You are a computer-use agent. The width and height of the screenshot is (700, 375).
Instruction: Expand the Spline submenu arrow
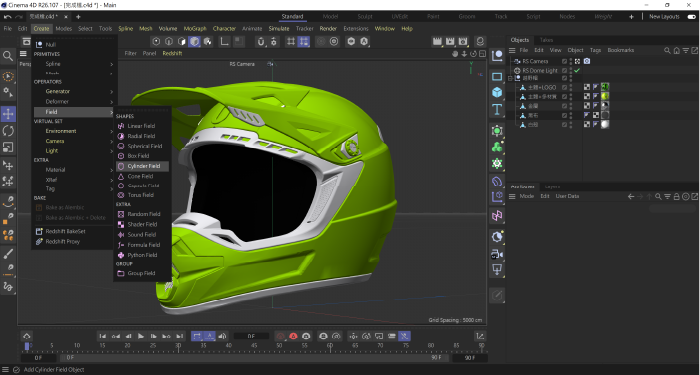(x=112, y=64)
